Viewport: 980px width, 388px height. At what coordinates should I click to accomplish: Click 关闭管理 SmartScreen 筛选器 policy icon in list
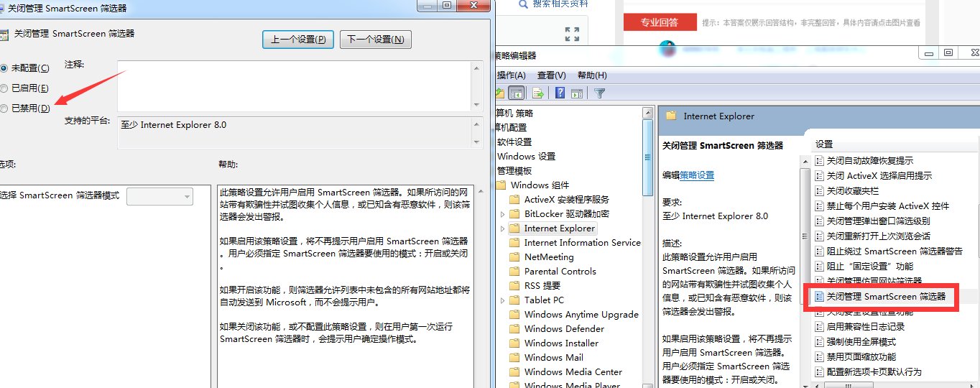[820, 296]
